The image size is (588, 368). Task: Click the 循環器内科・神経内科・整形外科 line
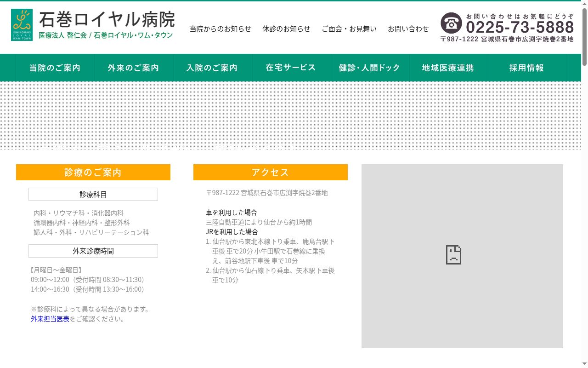(x=82, y=223)
